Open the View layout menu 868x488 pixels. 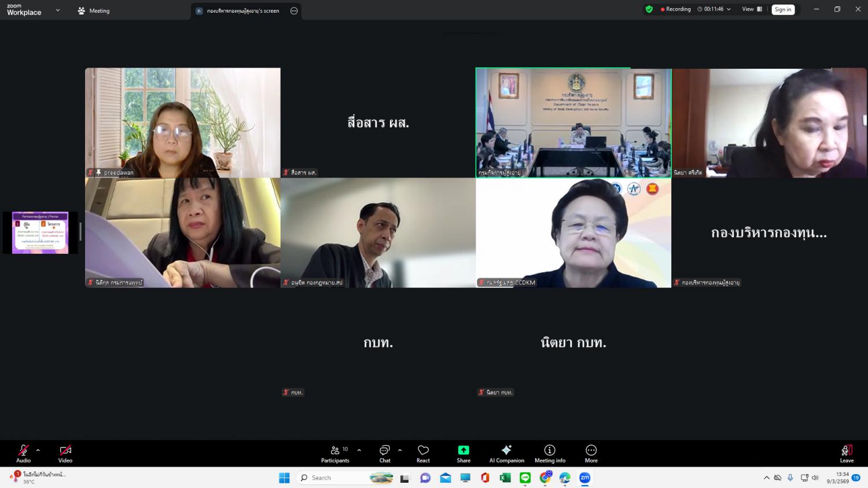(752, 9)
